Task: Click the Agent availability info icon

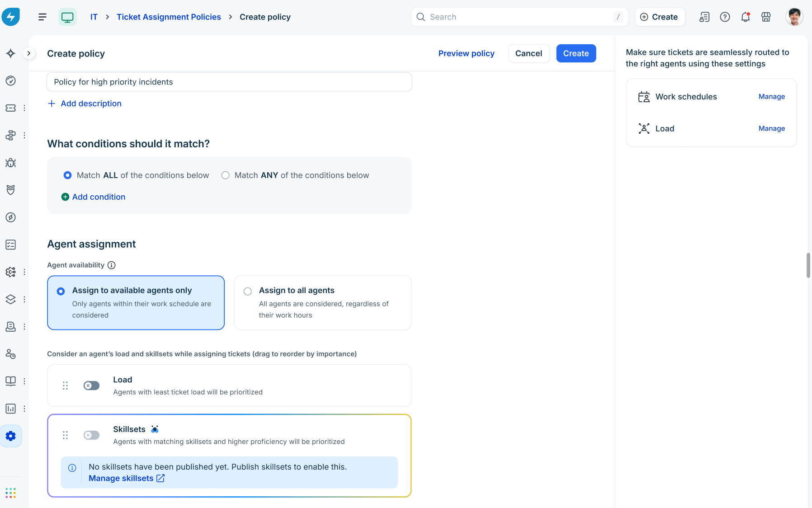Action: click(x=112, y=265)
